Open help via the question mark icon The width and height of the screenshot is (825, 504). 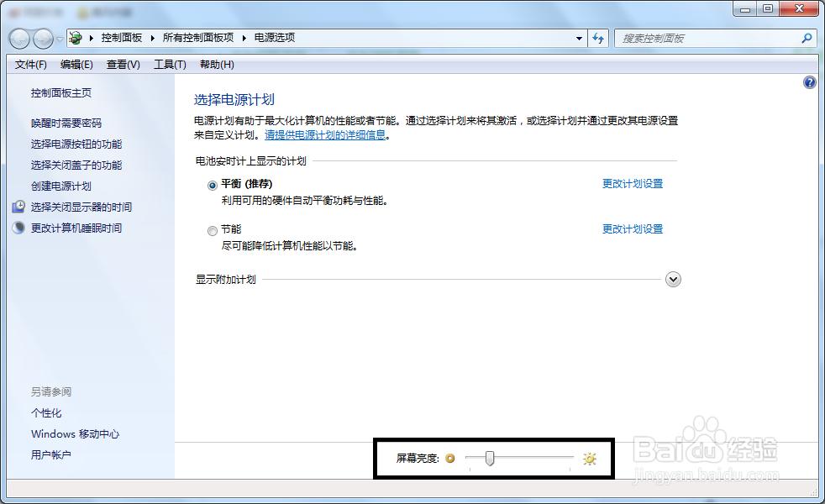coord(809,81)
